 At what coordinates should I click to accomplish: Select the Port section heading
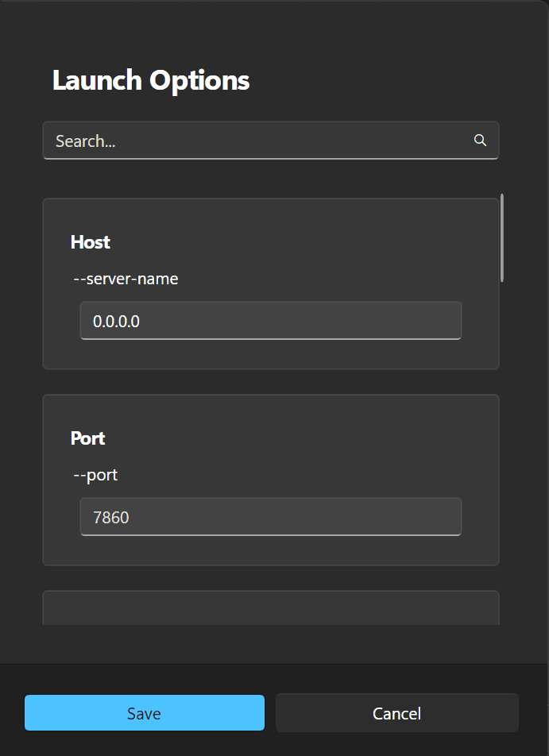point(88,438)
